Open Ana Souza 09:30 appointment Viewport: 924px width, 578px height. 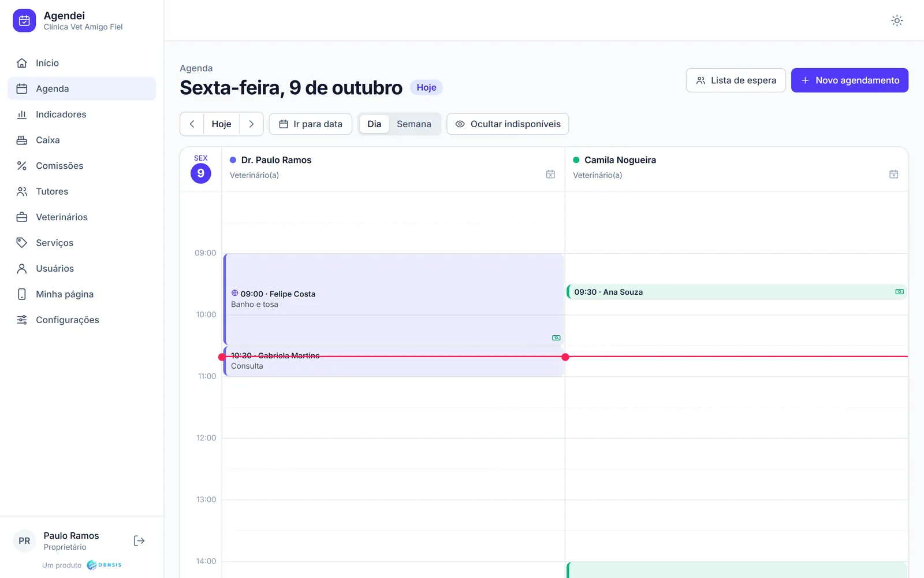point(736,292)
